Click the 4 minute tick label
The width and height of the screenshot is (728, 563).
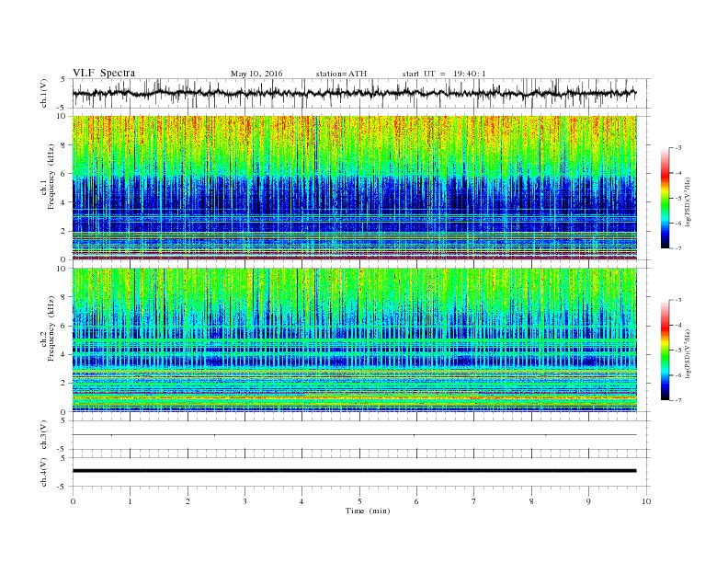[x=301, y=501]
